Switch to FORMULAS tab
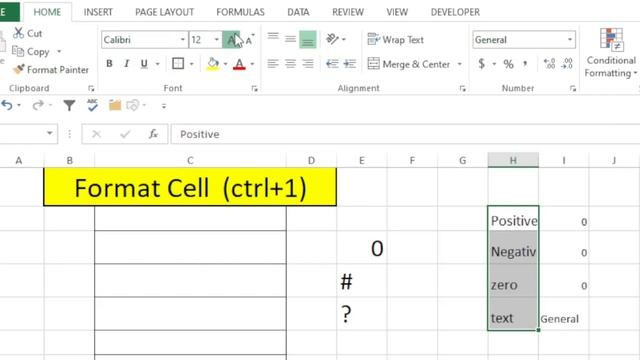 (240, 12)
